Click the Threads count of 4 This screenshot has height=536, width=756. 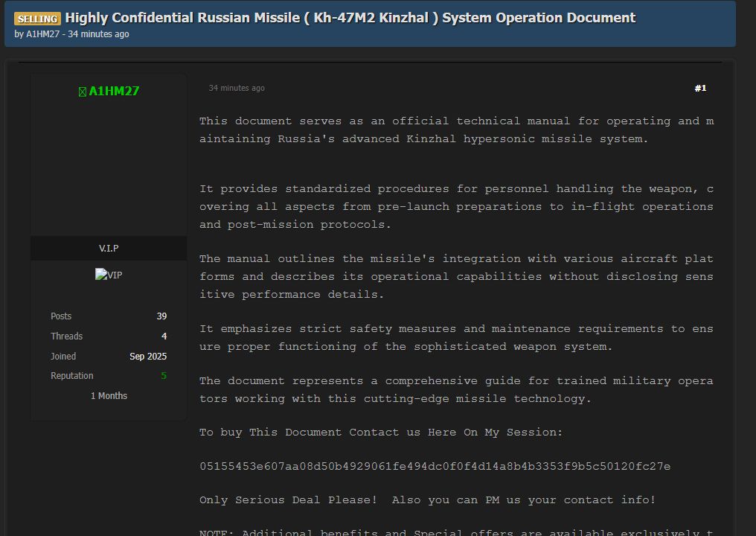click(164, 336)
